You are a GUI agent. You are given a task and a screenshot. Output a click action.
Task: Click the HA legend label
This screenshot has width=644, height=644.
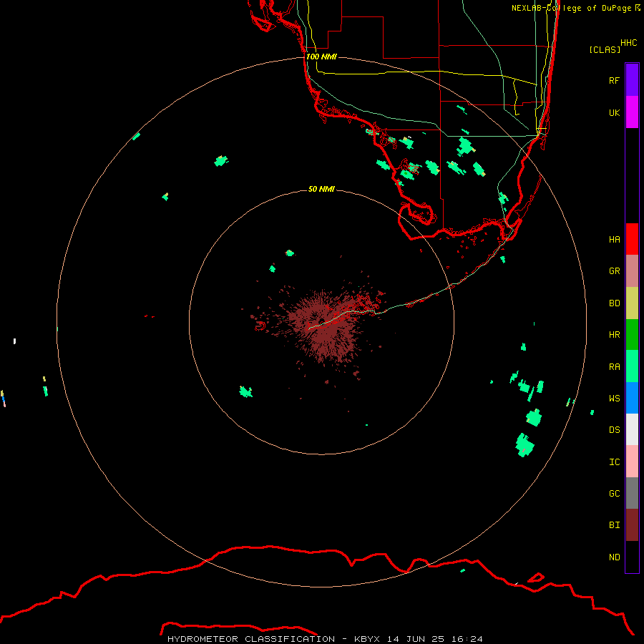pyautogui.click(x=614, y=239)
